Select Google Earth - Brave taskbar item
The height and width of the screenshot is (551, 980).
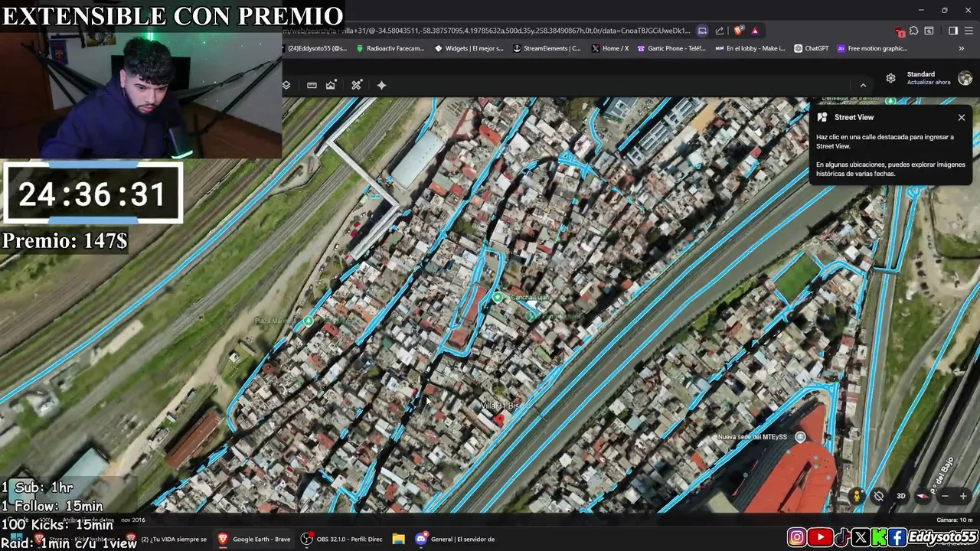[254, 539]
